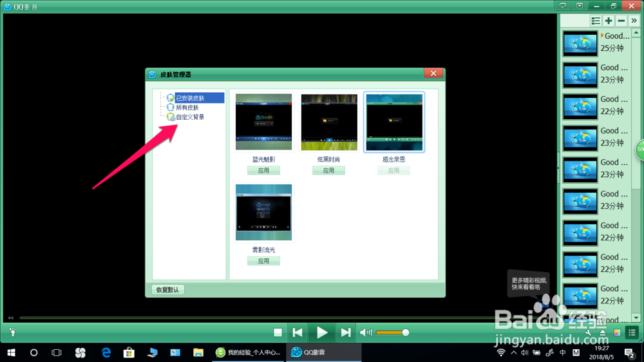The height and width of the screenshot is (362, 644).
Task: Select 自定义背景 in the skin tree
Action: [x=190, y=117]
